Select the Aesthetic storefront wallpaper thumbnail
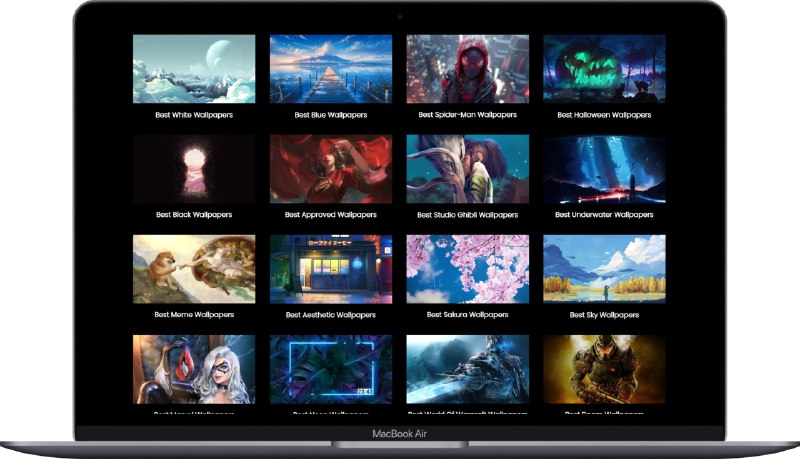 pos(330,269)
